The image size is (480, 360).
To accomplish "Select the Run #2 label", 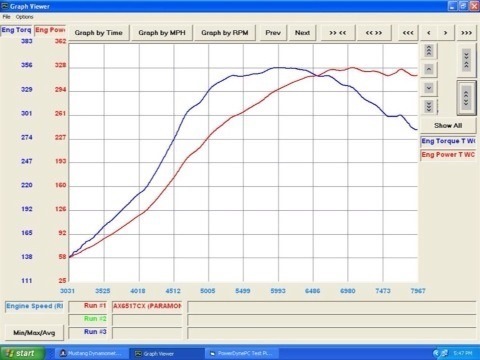I will pyautogui.click(x=88, y=319).
